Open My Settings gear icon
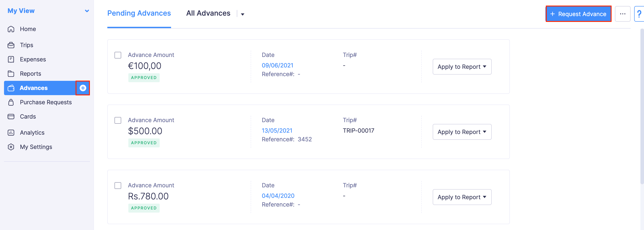 click(x=11, y=147)
